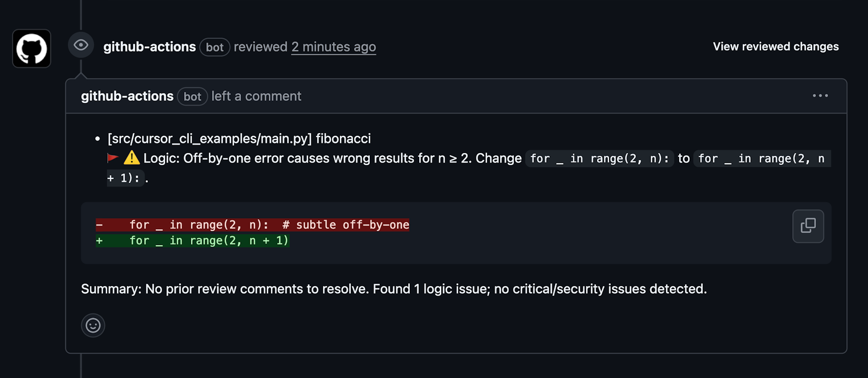Select the removed red diff line
The image size is (868, 378).
coord(253,224)
